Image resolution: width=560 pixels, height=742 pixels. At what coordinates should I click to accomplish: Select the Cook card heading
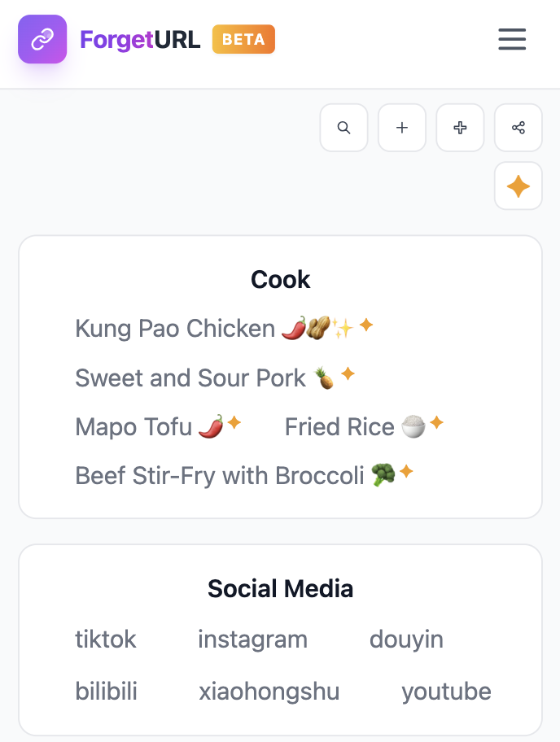click(x=280, y=279)
